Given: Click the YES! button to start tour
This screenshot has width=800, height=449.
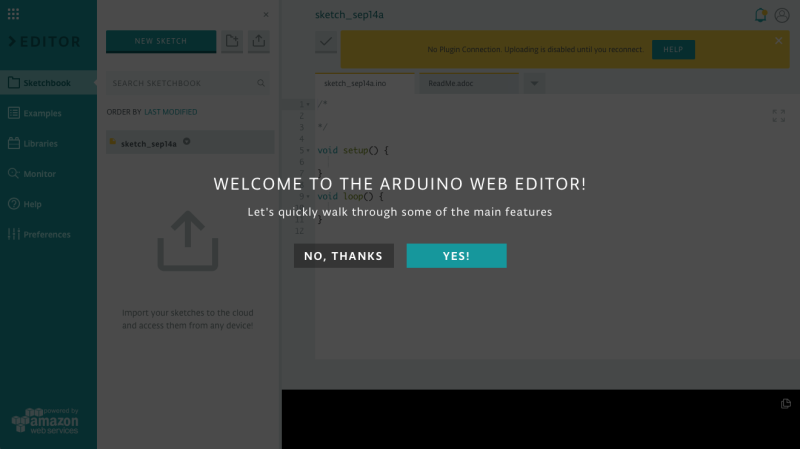Looking at the screenshot, I should pos(456,256).
